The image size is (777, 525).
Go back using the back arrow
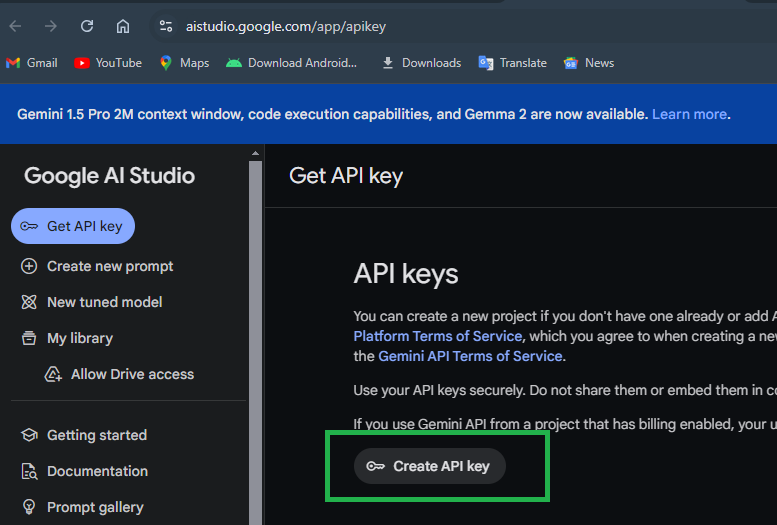tap(15, 26)
